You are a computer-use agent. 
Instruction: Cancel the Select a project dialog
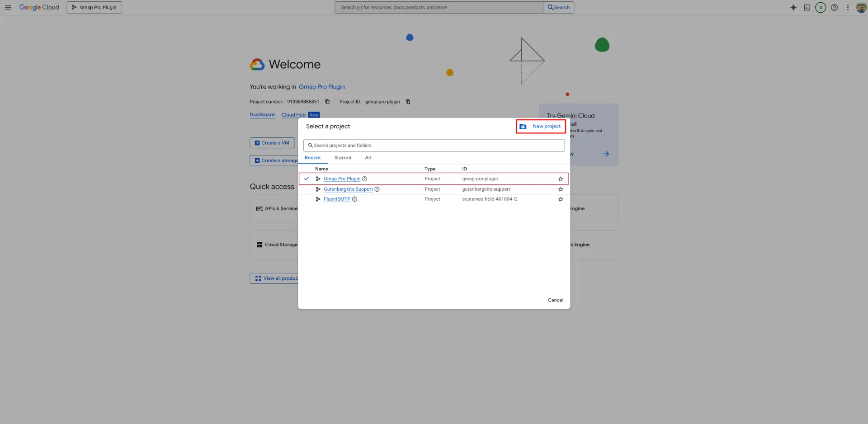coord(556,300)
